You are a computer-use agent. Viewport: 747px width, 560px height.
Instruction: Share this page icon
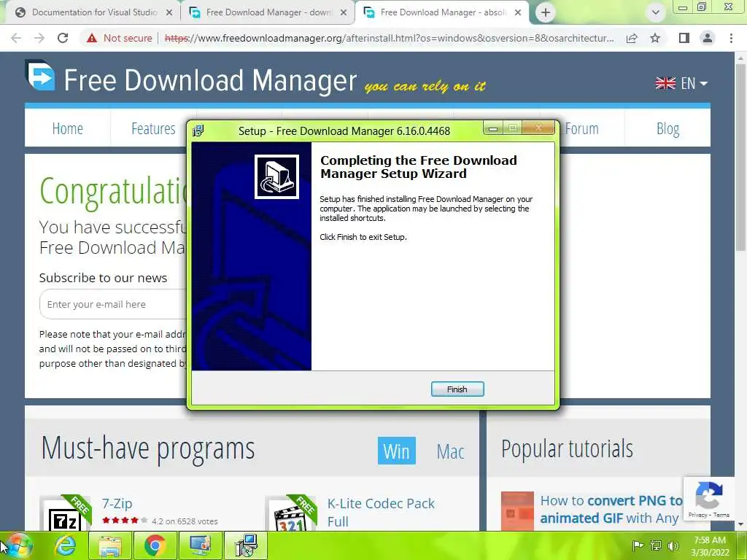tap(632, 38)
